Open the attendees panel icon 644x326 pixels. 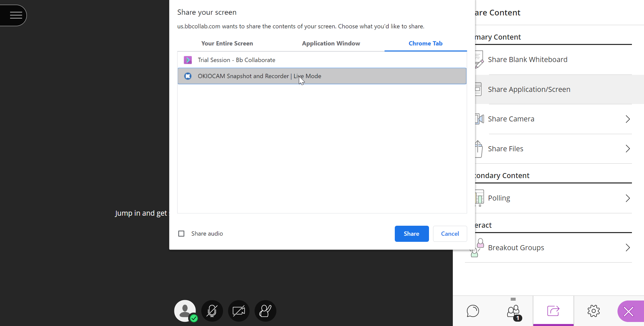point(513,312)
